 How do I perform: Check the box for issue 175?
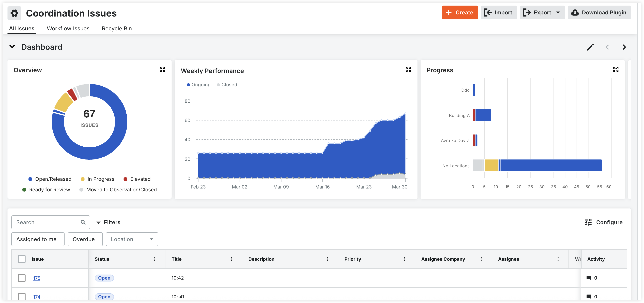tap(22, 278)
